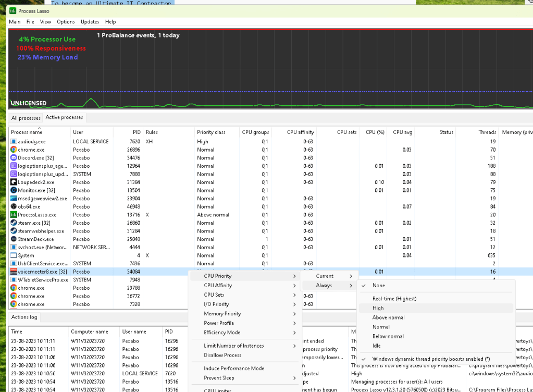Click the Chrome icon for PID 26896
Image resolution: width=533 pixels, height=392 pixels.
point(14,150)
